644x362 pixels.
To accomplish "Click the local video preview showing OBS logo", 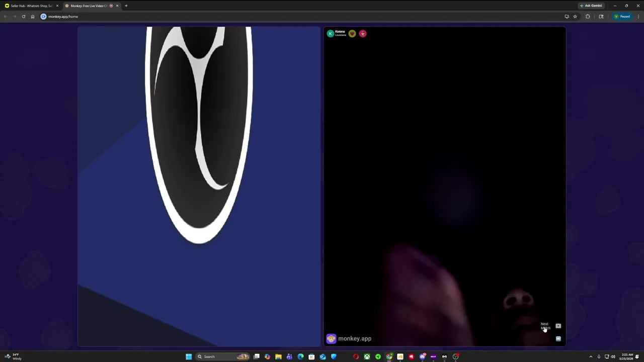I will pos(199,186).
